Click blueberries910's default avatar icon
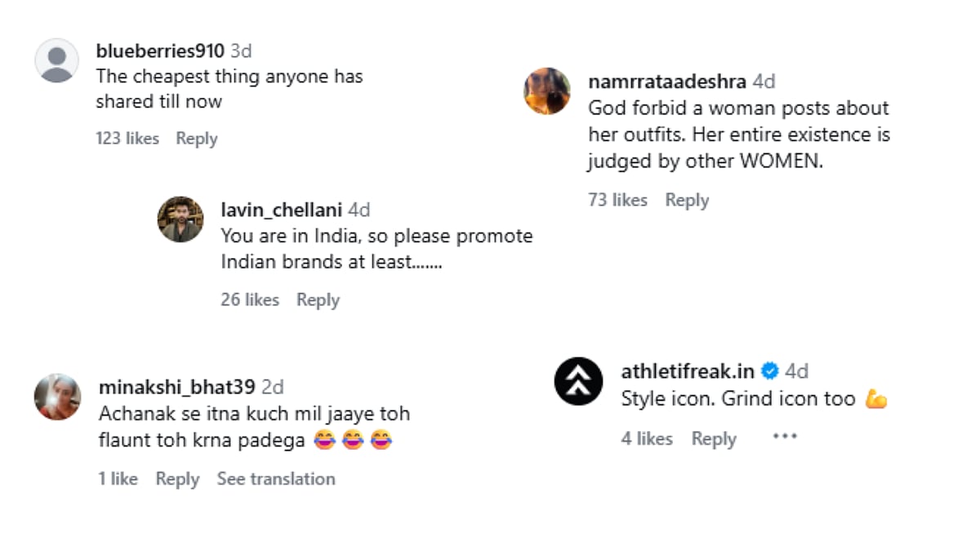The height and width of the screenshot is (551, 980). 57,61
